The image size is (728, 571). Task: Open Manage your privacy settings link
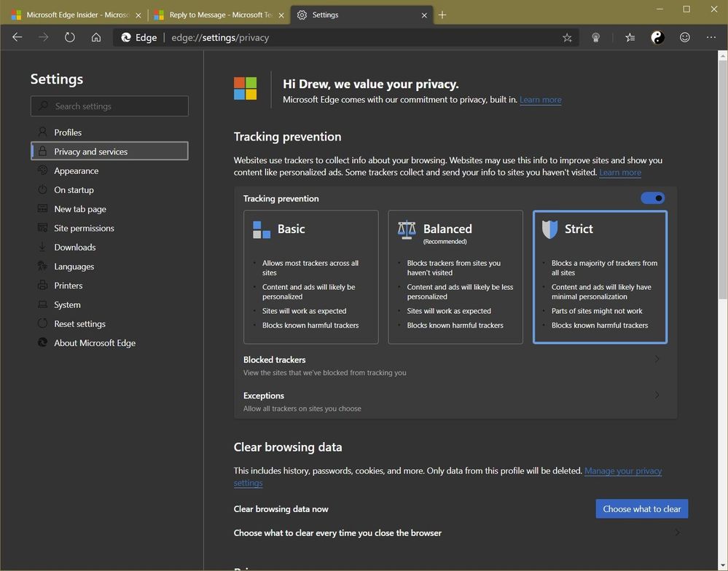point(447,477)
